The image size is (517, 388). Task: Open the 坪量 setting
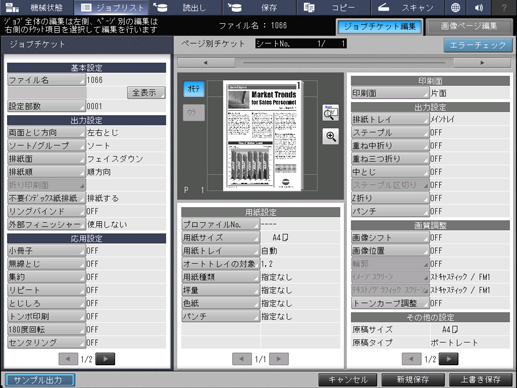(x=220, y=290)
